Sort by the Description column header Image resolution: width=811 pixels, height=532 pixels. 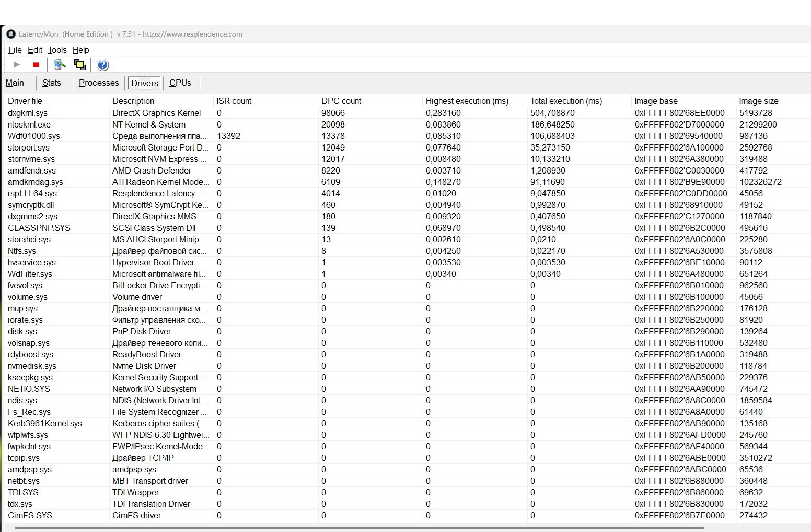click(x=161, y=101)
